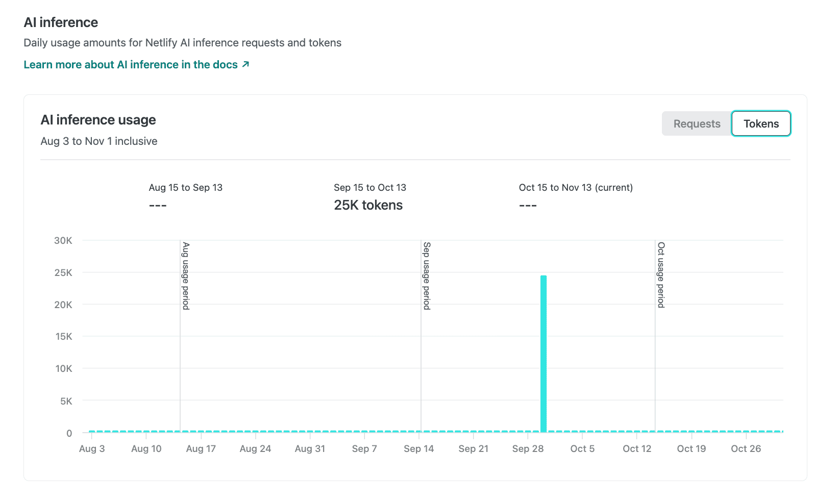The image size is (839, 504).
Task: Click the external-link arrow icon beside docs link
Action: tap(245, 64)
